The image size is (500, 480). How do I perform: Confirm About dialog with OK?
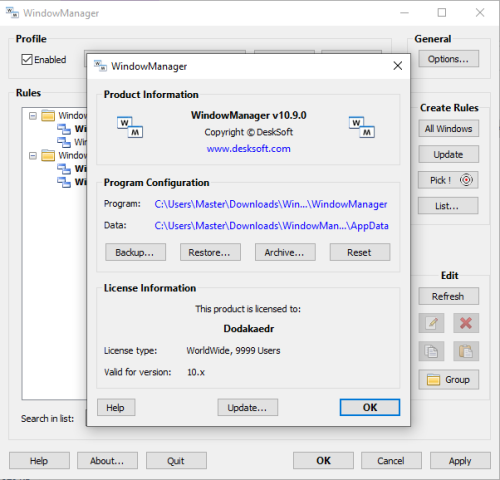[370, 407]
